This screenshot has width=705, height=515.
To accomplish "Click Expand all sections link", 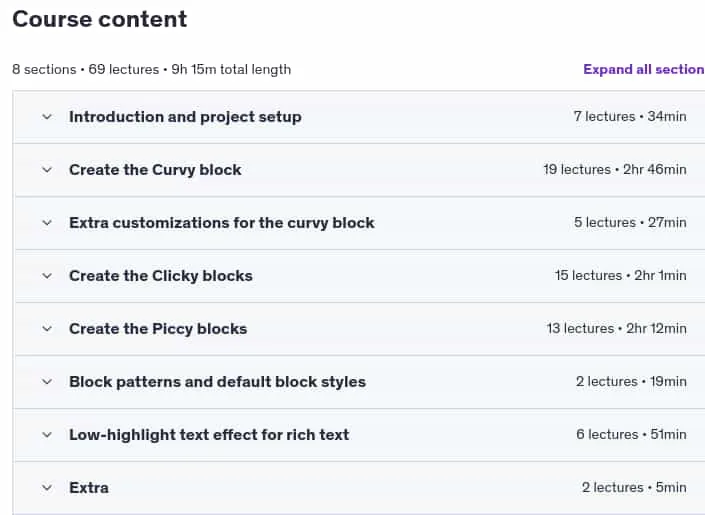I will pyautogui.click(x=644, y=69).
